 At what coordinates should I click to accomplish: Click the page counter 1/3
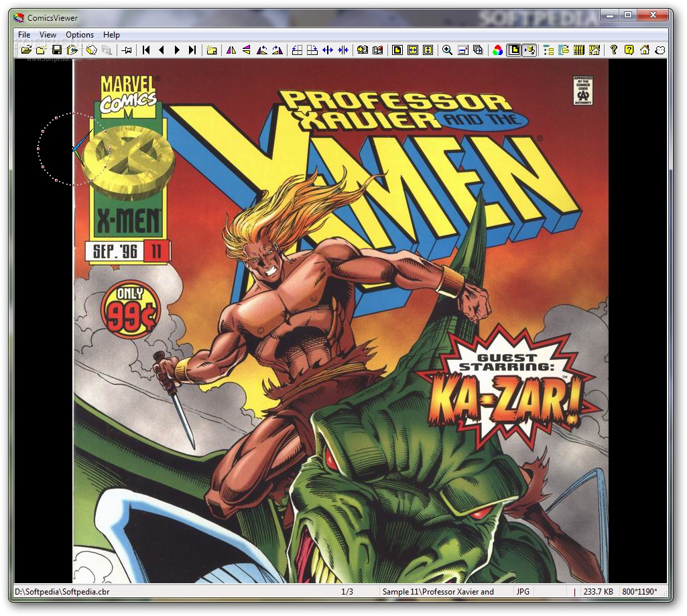(347, 591)
